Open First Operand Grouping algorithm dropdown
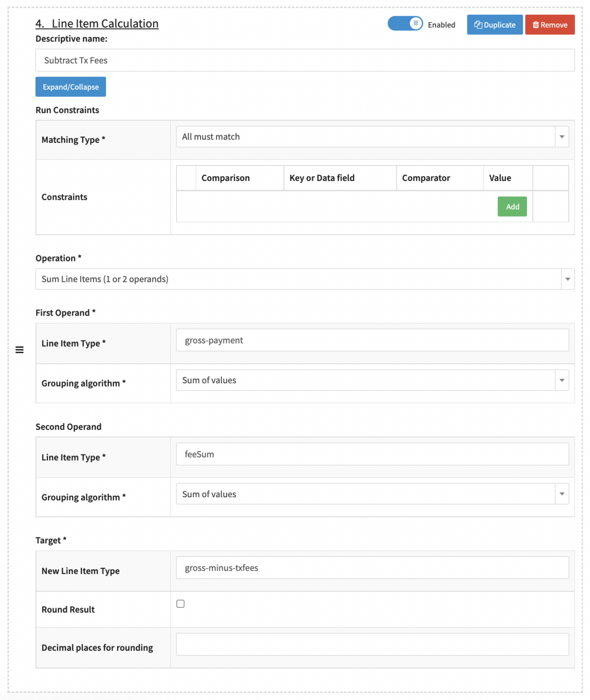Image resolution: width=590 pixels, height=700 pixels. 372,380
